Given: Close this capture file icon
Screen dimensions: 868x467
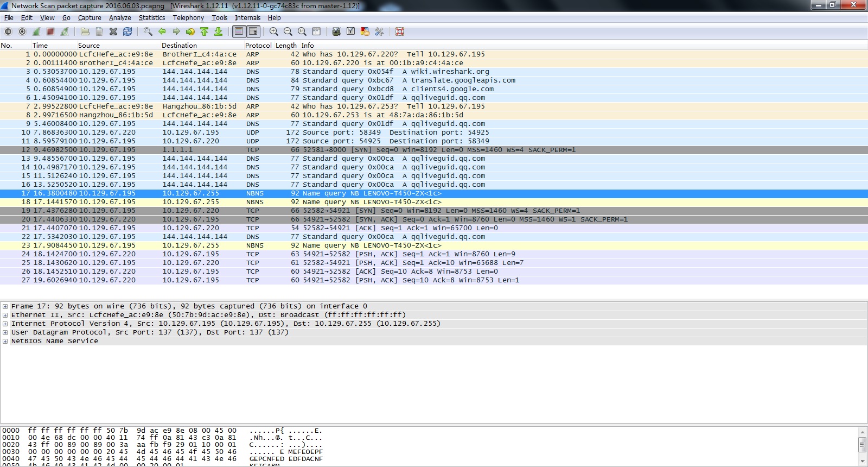Looking at the screenshot, I should [113, 31].
